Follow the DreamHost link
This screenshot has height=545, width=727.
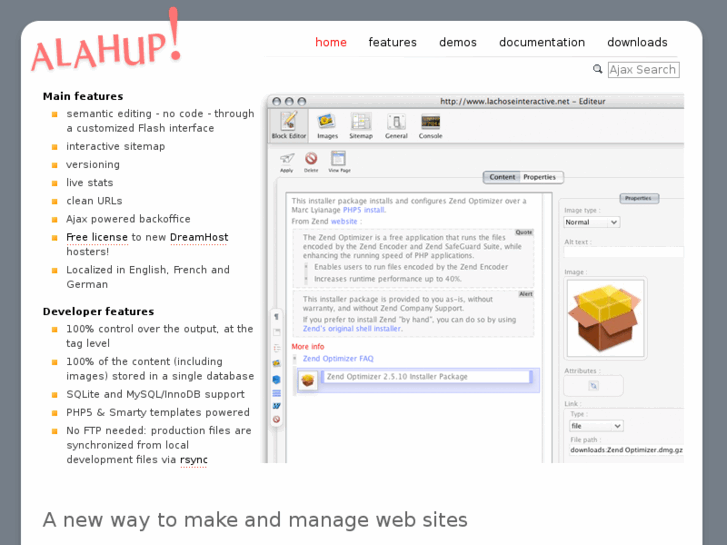coord(199,237)
